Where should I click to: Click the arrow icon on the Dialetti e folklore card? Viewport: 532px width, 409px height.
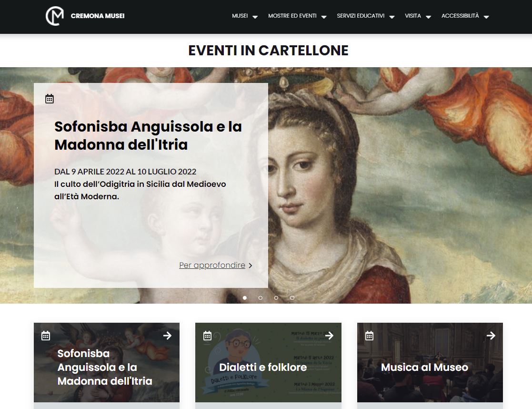click(x=329, y=336)
